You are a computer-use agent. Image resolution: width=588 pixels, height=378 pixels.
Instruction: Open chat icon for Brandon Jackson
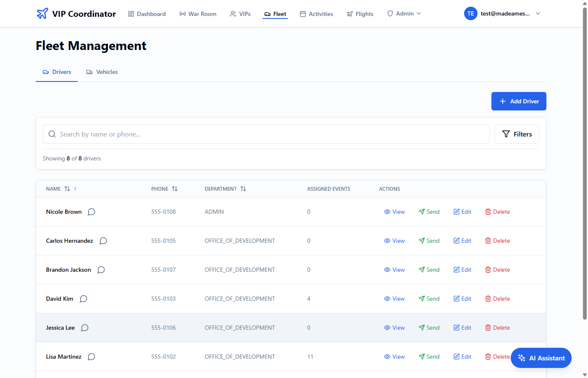point(101,270)
